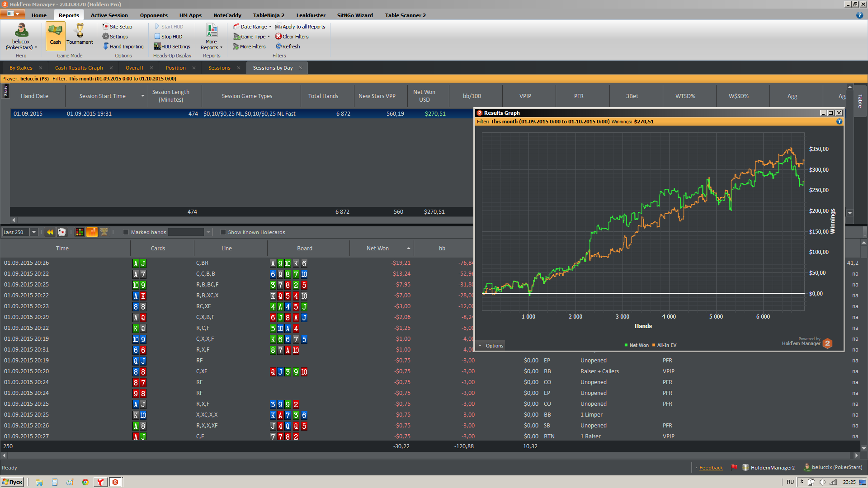Expand Options in Results Graph
Viewport: 868px width, 488px height.
[491, 346]
